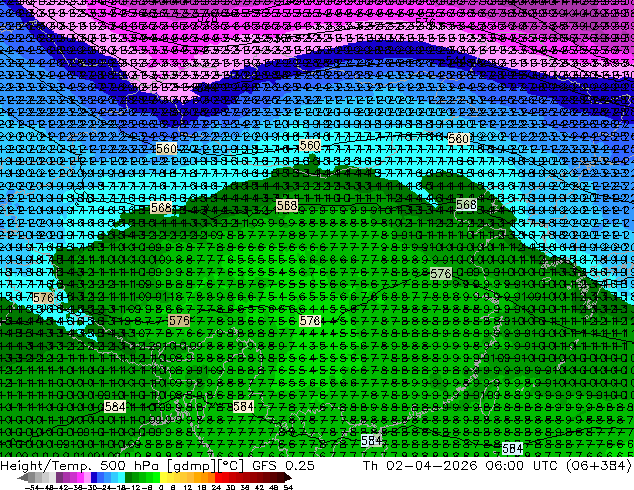
Task: Click the leftmost 584 contour label
Action: click(115, 406)
